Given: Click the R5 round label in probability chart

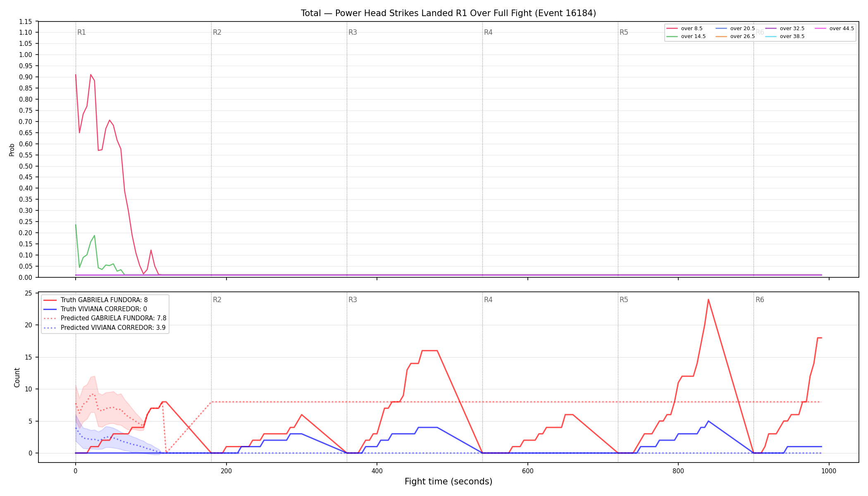Looking at the screenshot, I should point(624,32).
